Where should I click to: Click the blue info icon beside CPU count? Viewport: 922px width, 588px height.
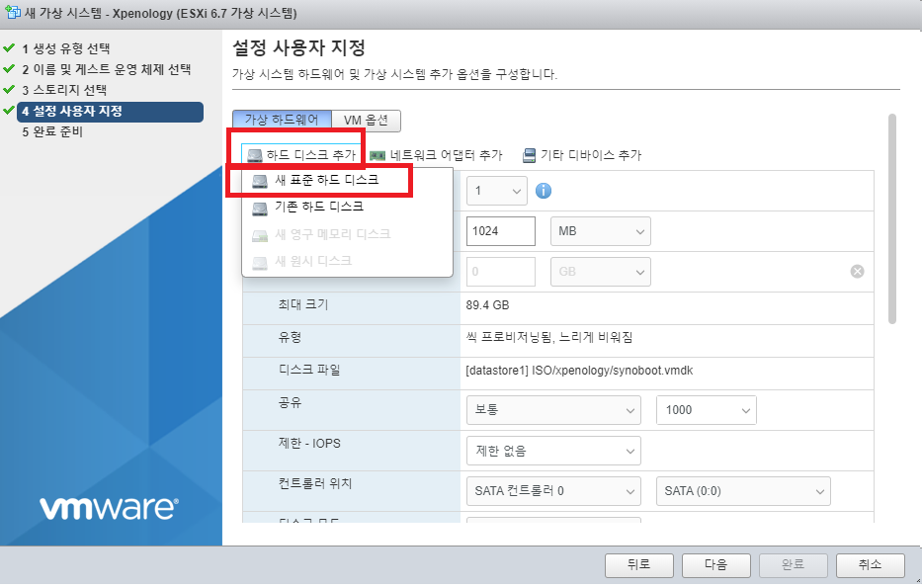pyautogui.click(x=544, y=191)
